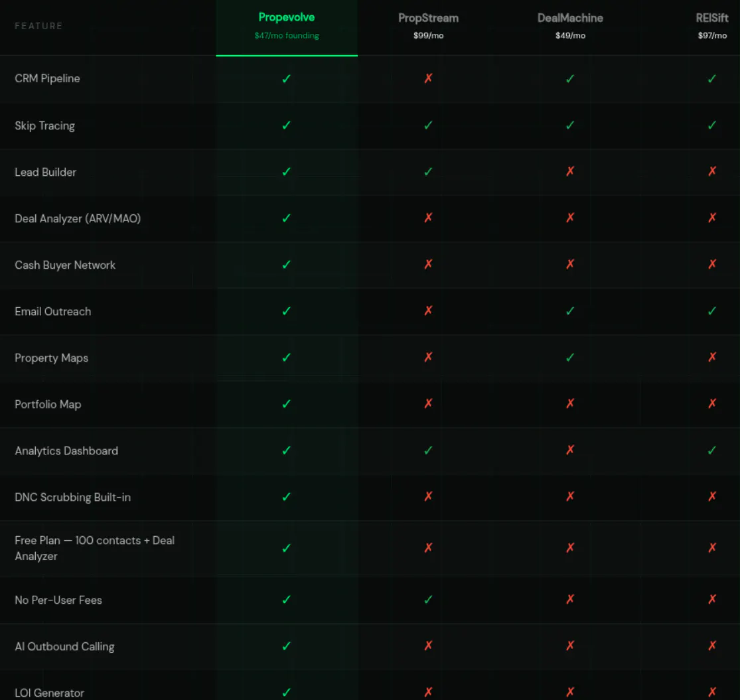The height and width of the screenshot is (700, 740).
Task: Click PropStream red X in Deal Analyzer row
Action: pos(428,218)
